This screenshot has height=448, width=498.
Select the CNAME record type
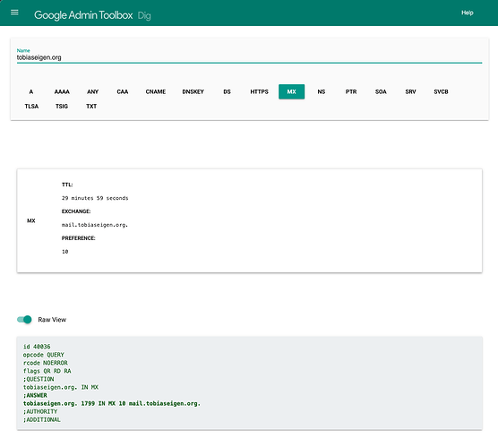tap(156, 91)
